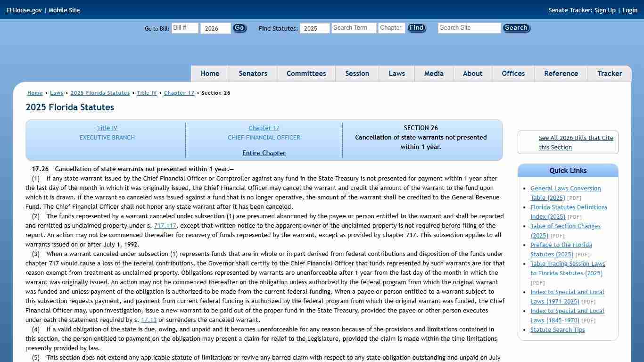Open Title IV from the breadcrumb trail
The width and height of the screenshot is (644, 362).
pos(147,93)
